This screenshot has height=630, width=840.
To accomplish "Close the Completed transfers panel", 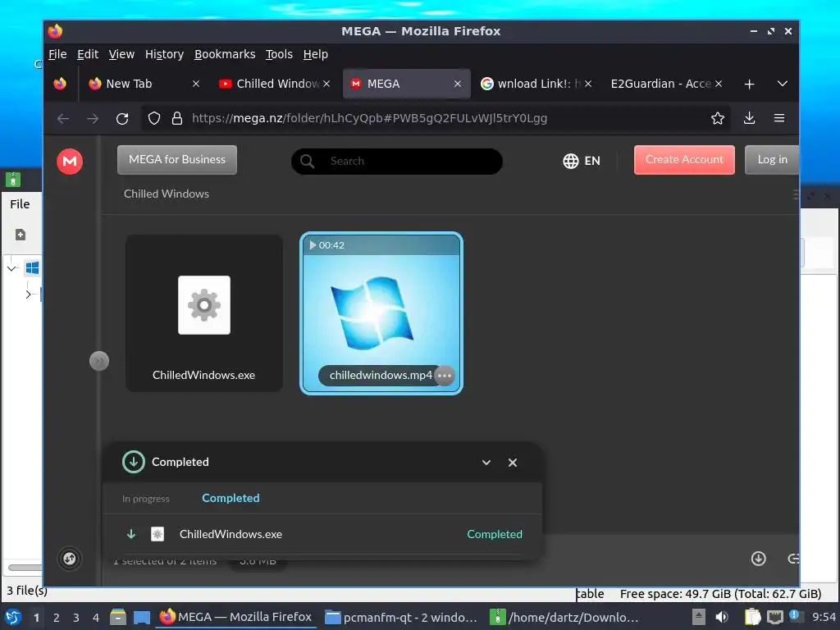I will click(x=513, y=463).
